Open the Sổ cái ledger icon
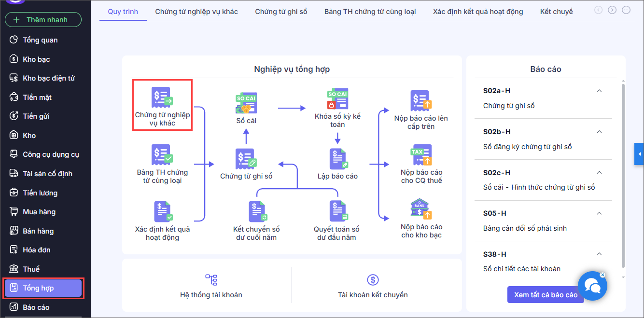Image resolution: width=644 pixels, height=318 pixels. [246, 103]
